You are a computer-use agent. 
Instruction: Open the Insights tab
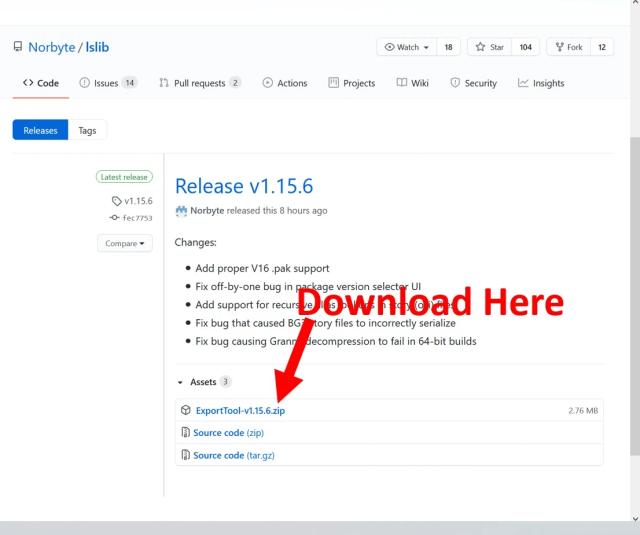(541, 83)
